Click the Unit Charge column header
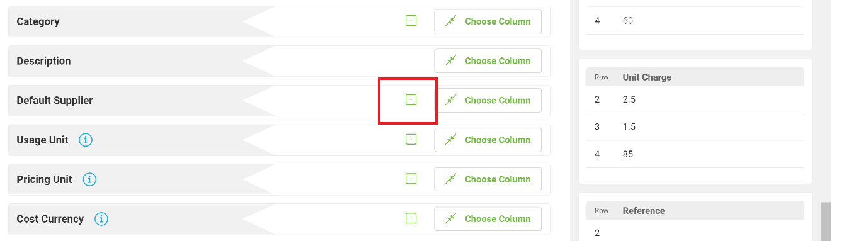The image size is (868, 241). coord(647,77)
